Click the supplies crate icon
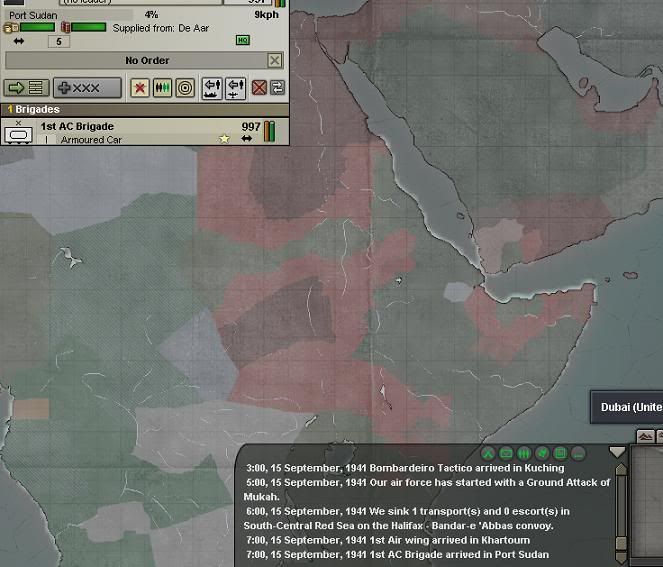 [11, 28]
